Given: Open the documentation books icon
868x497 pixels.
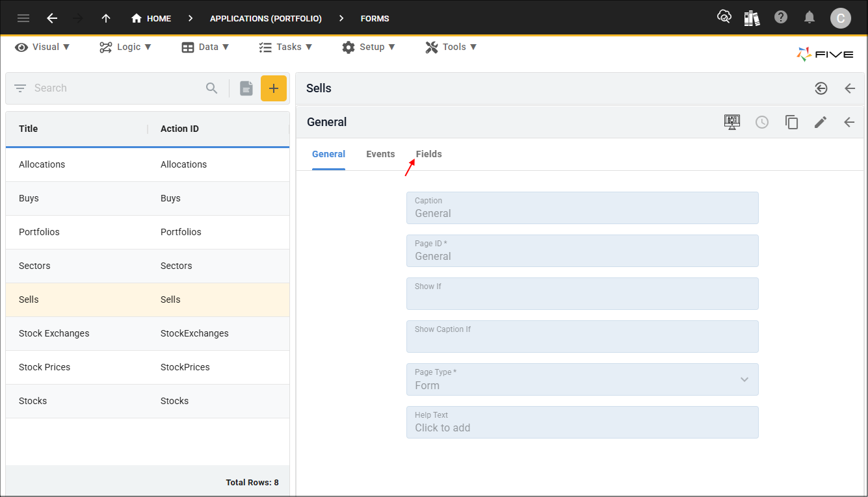Looking at the screenshot, I should 752,18.
